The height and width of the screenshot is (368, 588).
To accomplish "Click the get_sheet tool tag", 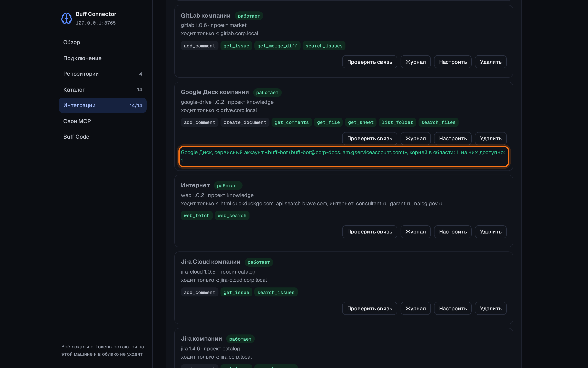I will [361, 122].
